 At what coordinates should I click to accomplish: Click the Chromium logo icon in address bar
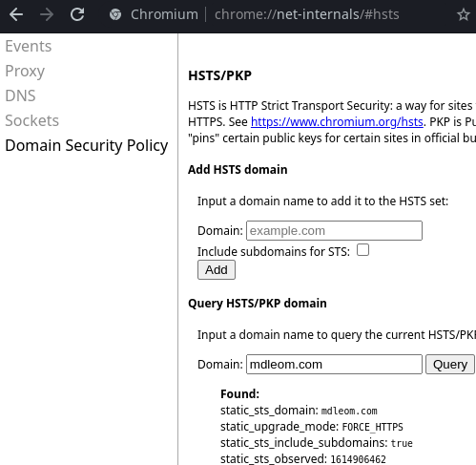click(115, 14)
